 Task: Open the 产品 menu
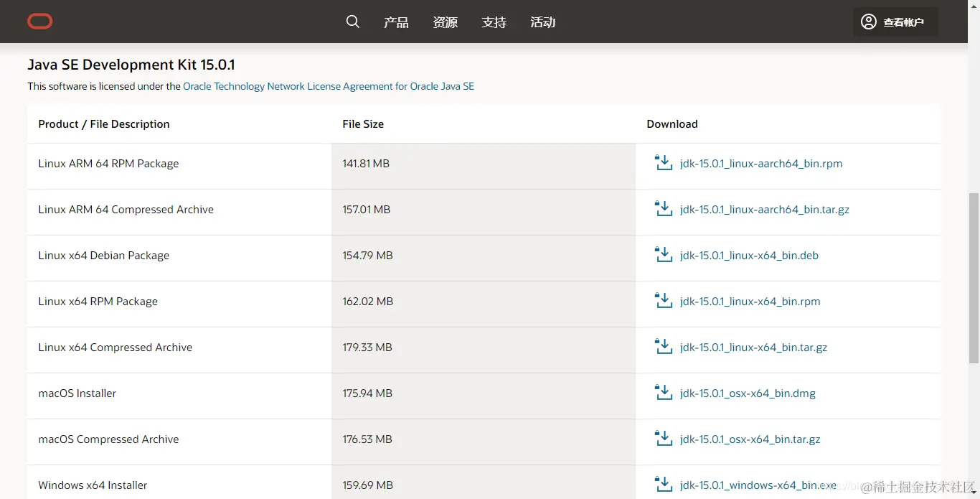click(x=396, y=22)
